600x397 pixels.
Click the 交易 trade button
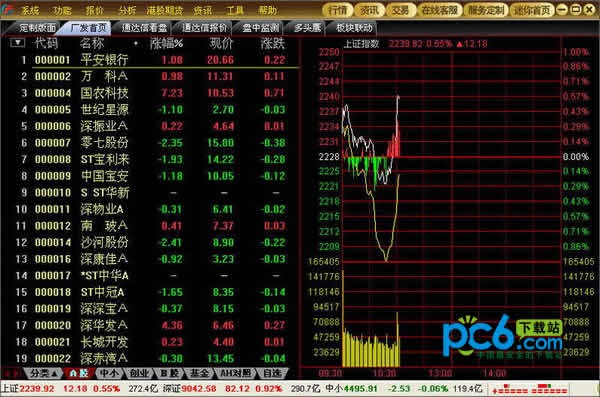pyautogui.click(x=401, y=10)
